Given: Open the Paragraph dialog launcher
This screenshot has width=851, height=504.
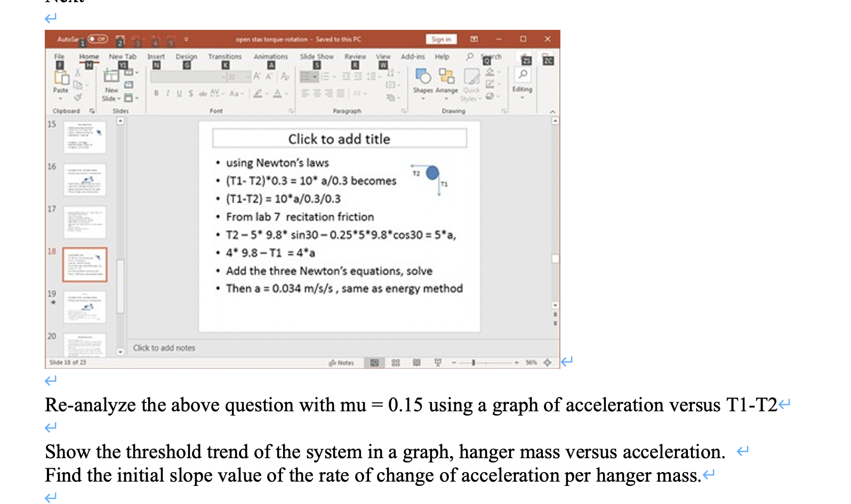Looking at the screenshot, I should 404,111.
